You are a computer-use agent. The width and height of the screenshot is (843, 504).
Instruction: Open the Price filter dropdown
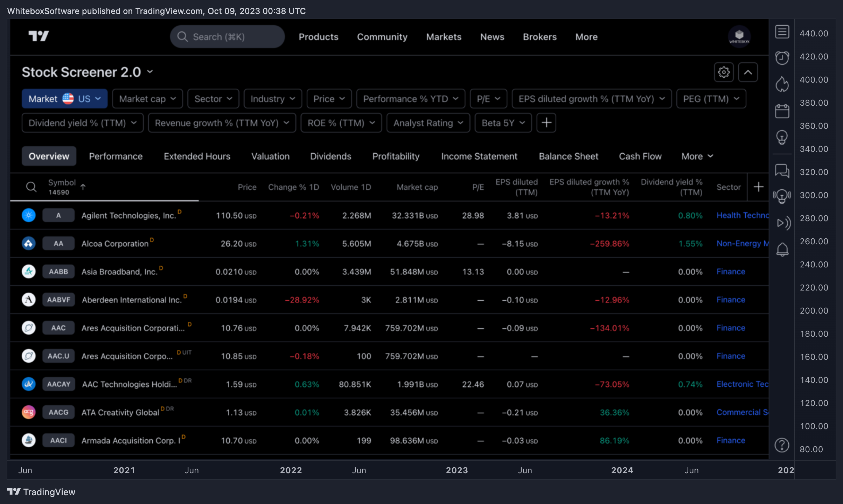[x=329, y=99]
